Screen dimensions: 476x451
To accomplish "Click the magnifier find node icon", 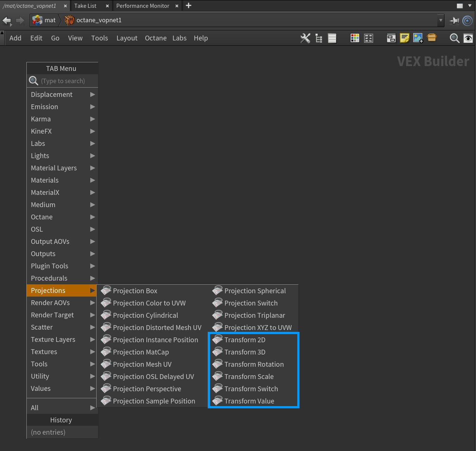I will [x=454, y=38].
